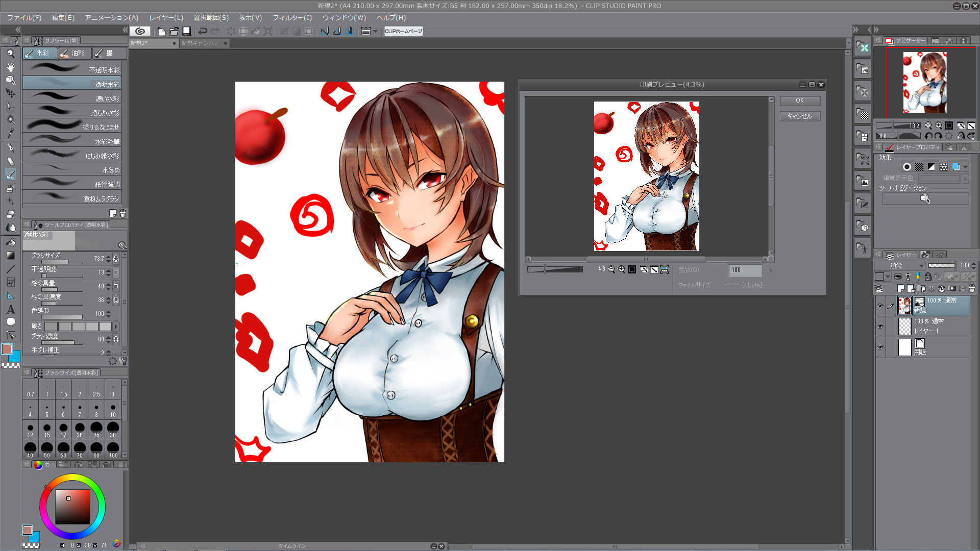The image size is (980, 551).
Task: Toggle the layer lock icon
Action: [x=928, y=277]
